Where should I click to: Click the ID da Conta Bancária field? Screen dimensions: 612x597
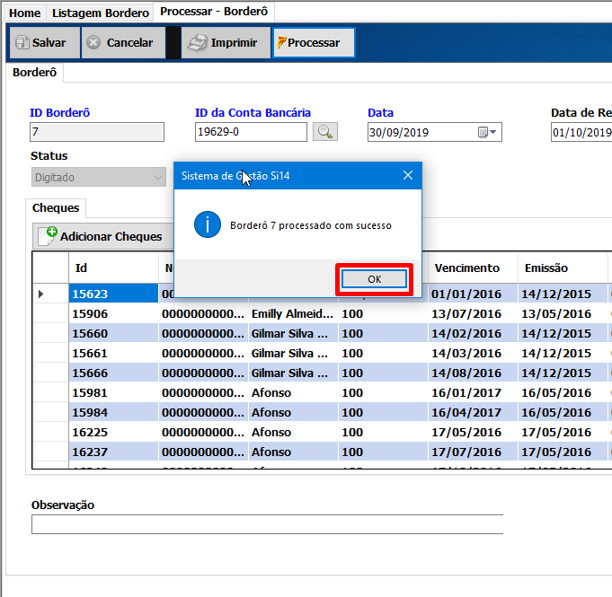[x=250, y=132]
